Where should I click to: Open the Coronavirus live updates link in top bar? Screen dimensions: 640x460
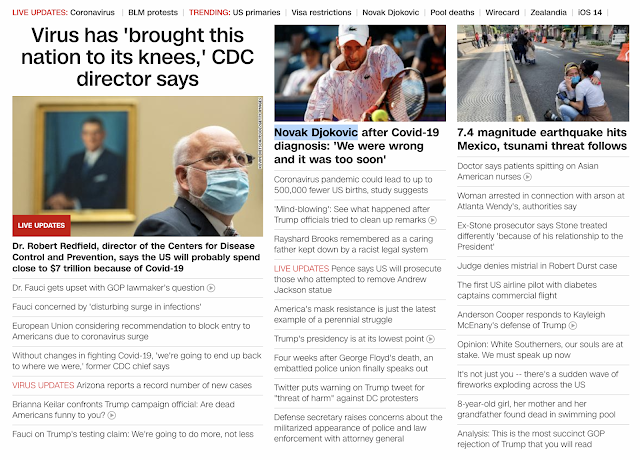[92, 13]
